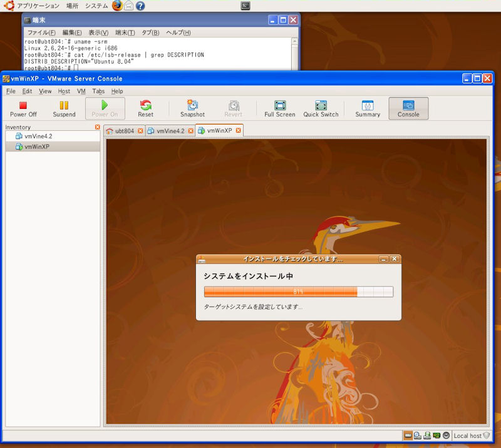Image resolution: width=501 pixels, height=448 pixels.
Task: Click the Reset toolbar button
Action: (145, 109)
